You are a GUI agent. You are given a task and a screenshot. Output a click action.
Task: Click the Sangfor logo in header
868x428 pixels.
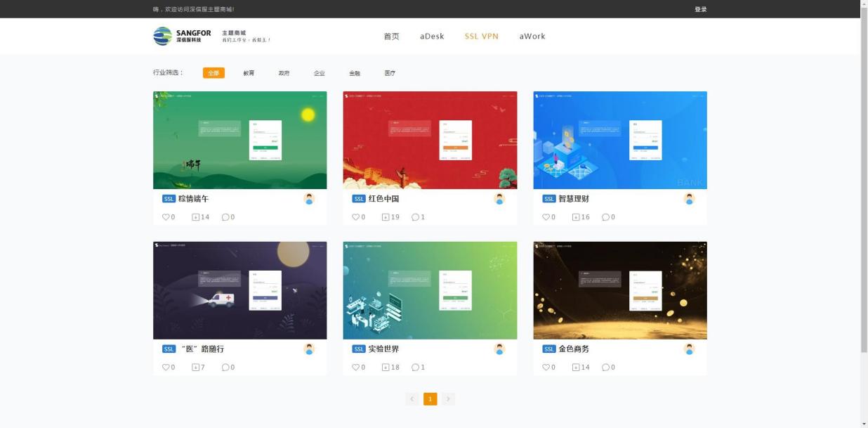point(182,36)
